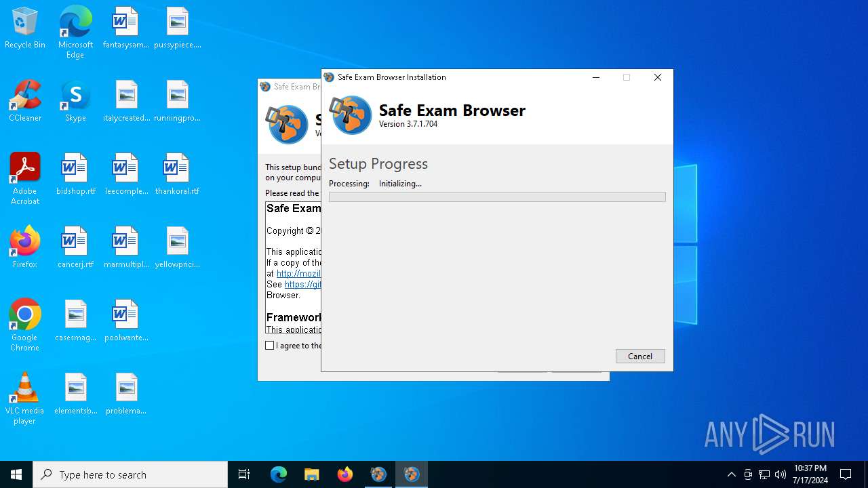Click the Safe Exam Browser logo in installer
This screenshot has width=868, height=488.
tap(351, 115)
